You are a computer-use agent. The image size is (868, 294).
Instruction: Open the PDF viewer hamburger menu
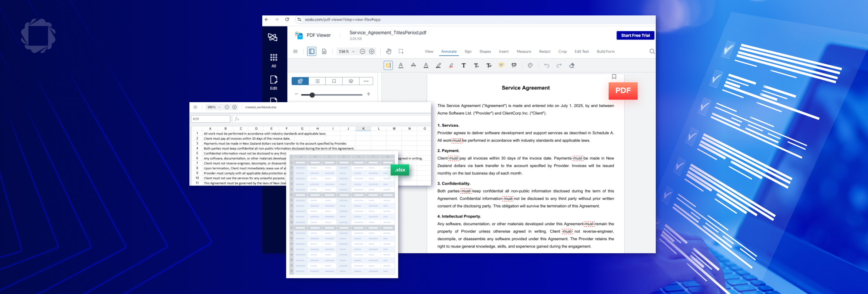[x=295, y=51]
